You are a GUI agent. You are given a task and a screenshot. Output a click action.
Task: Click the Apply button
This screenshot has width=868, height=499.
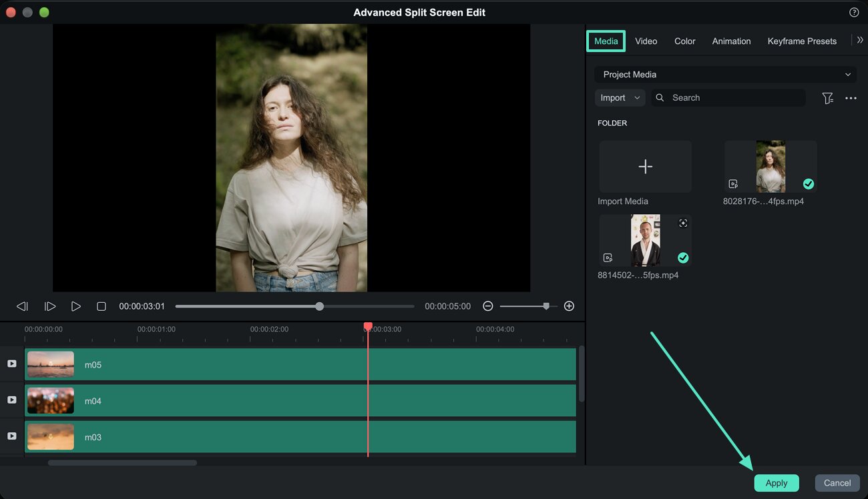click(777, 483)
